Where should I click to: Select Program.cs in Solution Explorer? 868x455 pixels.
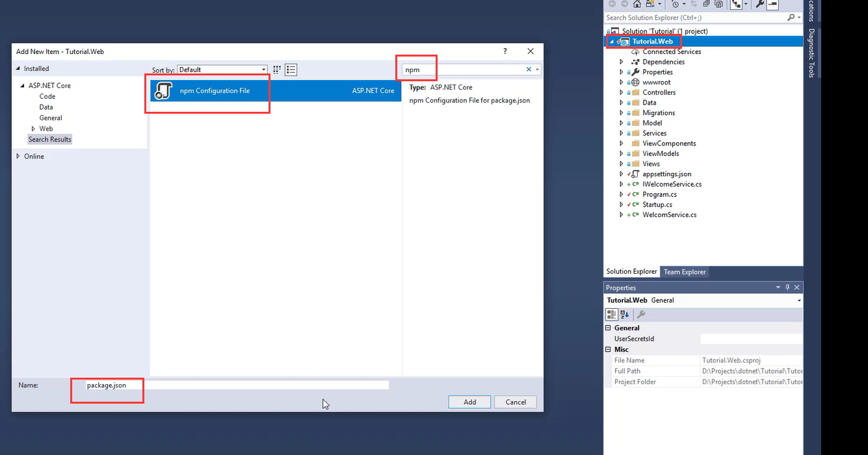659,194
